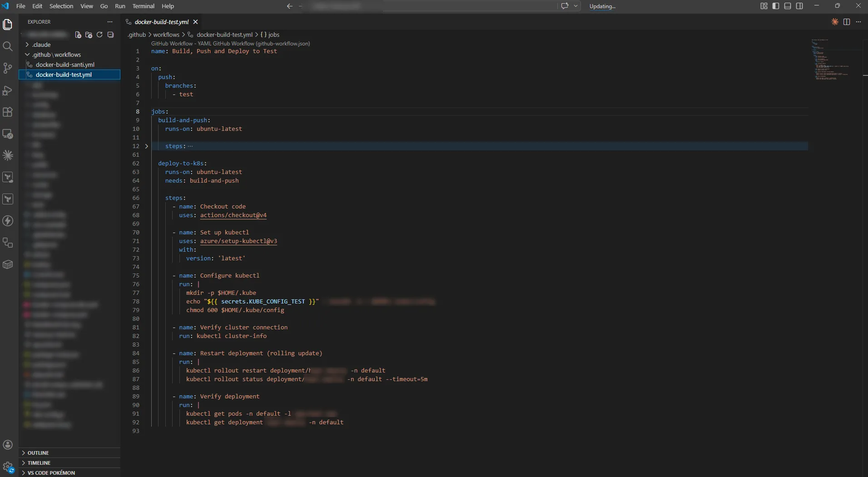The width and height of the screenshot is (868, 477).
Task: Collapse all folders in Explorer
Action: [x=110, y=35]
